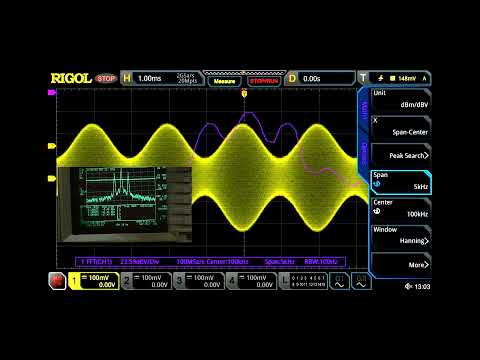The height and width of the screenshot is (360, 480).
Task: Click the inset spectrum analyzer photo
Action: (124, 204)
